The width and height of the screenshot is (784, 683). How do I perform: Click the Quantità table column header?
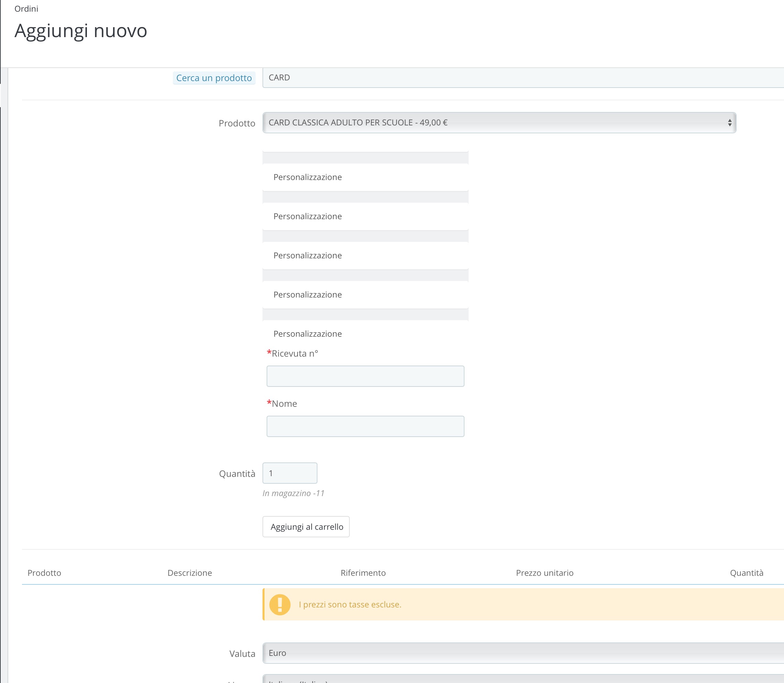tap(746, 573)
